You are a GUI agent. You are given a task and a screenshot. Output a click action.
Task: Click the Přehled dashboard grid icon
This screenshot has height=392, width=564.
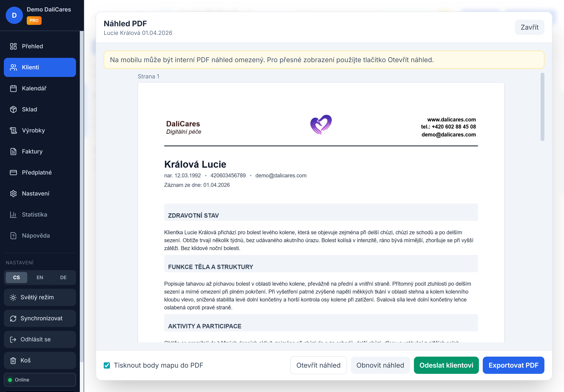[13, 46]
